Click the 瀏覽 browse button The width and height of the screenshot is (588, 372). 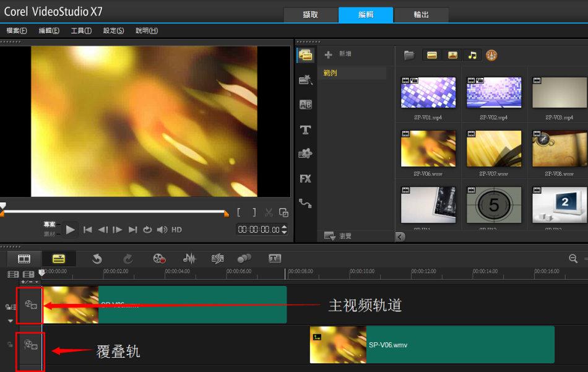coord(339,236)
